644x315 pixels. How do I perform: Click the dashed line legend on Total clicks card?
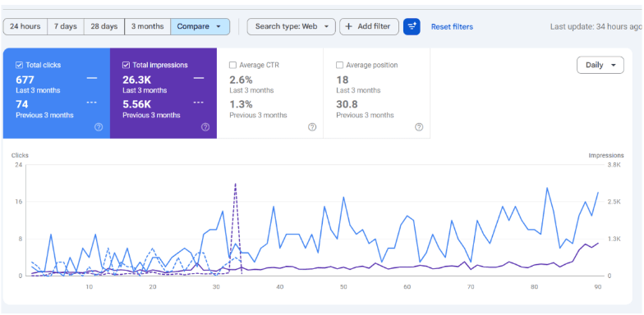[x=92, y=103]
